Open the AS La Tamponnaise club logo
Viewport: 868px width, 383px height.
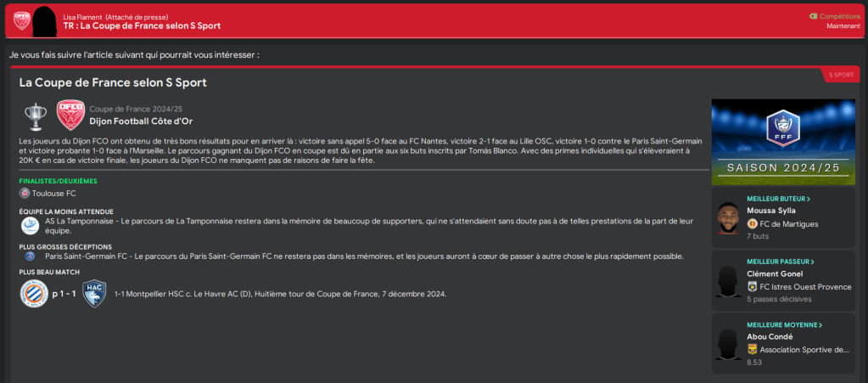coord(30,225)
